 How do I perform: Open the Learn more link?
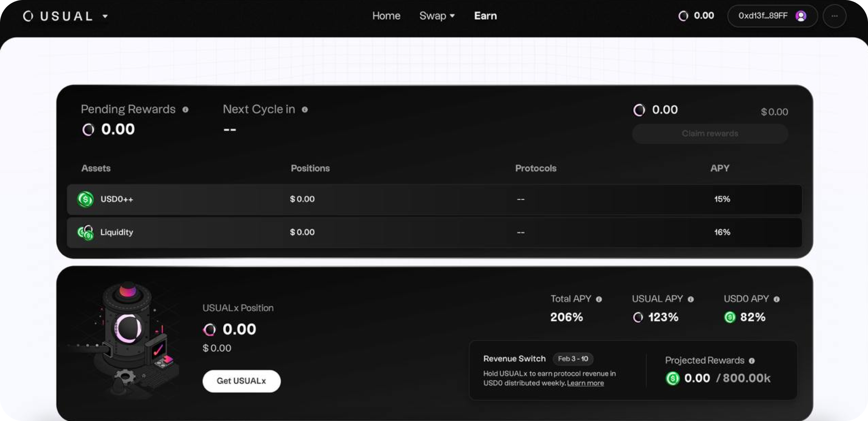[x=585, y=383]
